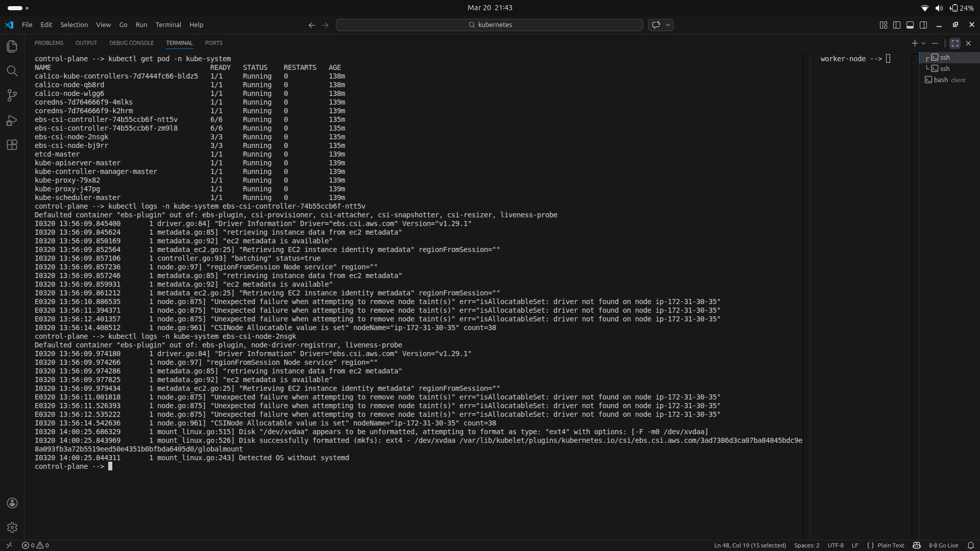Open the Source Control view
The image size is (980, 551).
pyautogui.click(x=12, y=95)
